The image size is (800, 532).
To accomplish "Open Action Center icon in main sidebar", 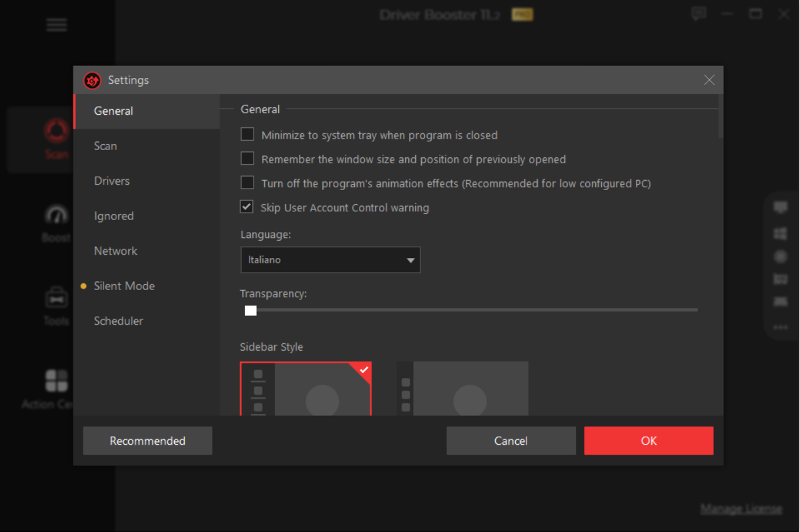I will (56, 381).
